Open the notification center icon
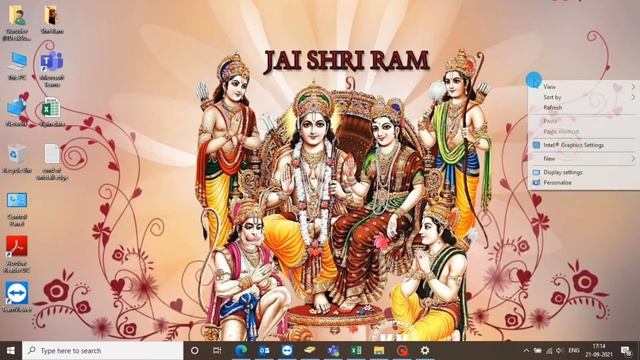Image resolution: width=640 pixels, height=360 pixels. 626,351
